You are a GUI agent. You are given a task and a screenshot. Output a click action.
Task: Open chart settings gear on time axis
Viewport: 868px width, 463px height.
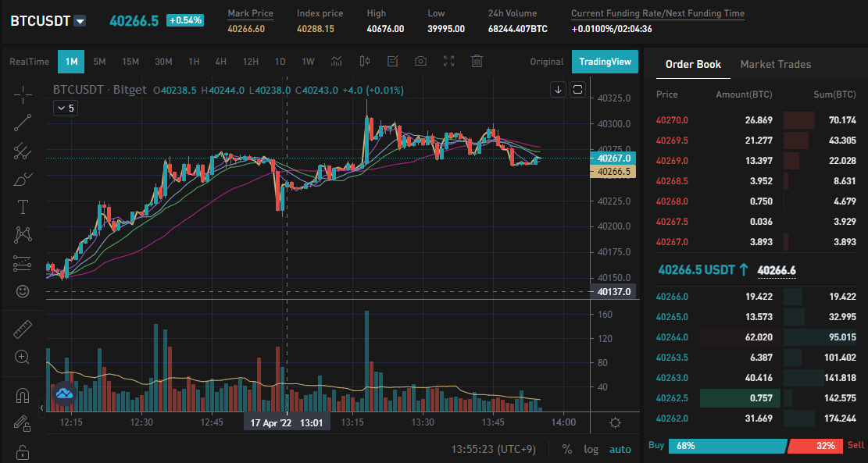614,423
